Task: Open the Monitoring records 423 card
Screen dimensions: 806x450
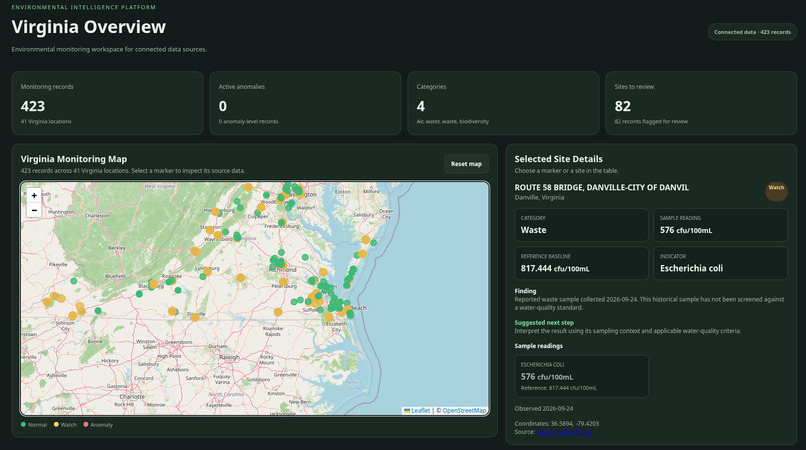Action: tap(107, 103)
